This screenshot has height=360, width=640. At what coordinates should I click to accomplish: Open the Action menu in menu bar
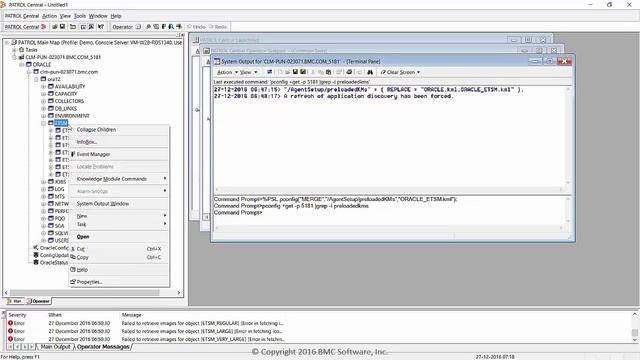(x=49, y=16)
